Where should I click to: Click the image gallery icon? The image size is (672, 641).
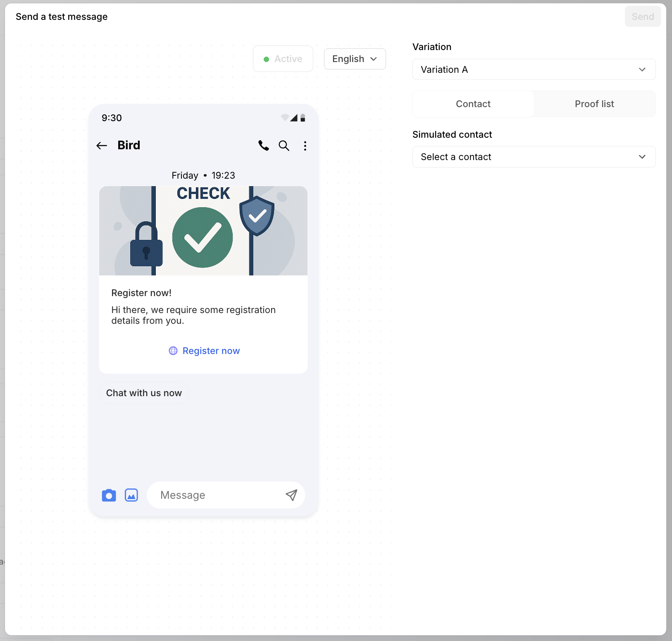(131, 495)
